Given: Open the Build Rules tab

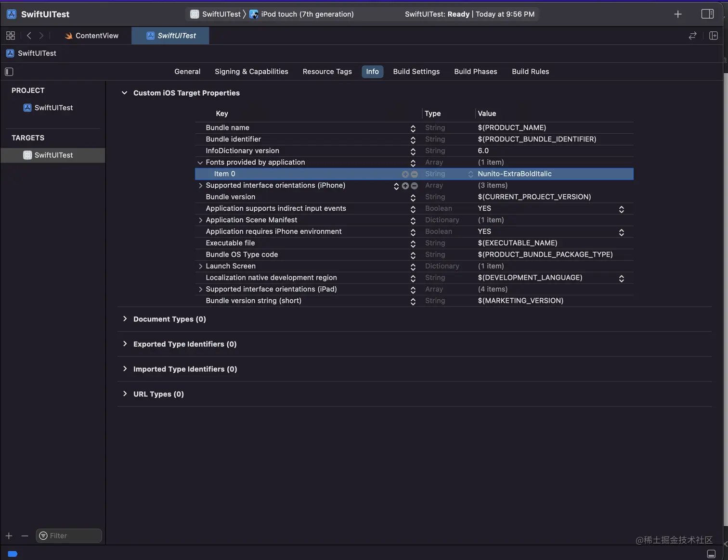Looking at the screenshot, I should tap(530, 72).
